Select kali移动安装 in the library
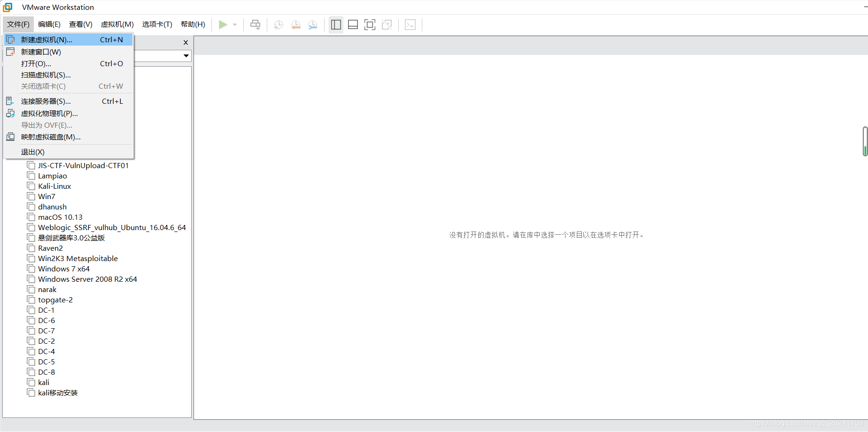The height and width of the screenshot is (432, 868). coord(58,393)
